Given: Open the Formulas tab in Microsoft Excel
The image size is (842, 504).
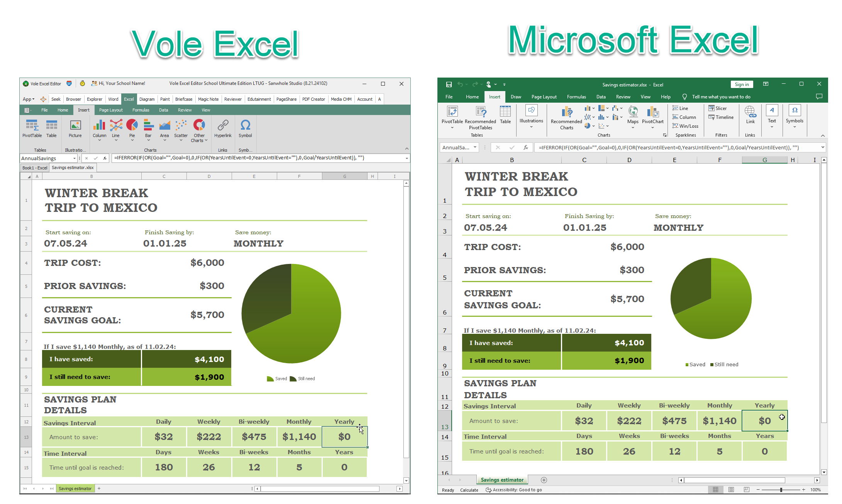Looking at the screenshot, I should click(576, 97).
